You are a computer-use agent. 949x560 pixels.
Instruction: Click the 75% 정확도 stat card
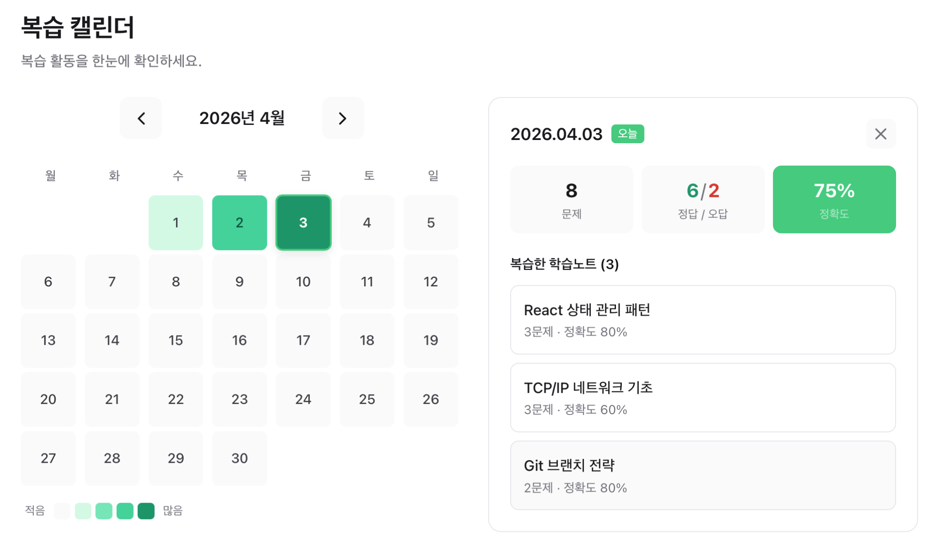point(834,199)
